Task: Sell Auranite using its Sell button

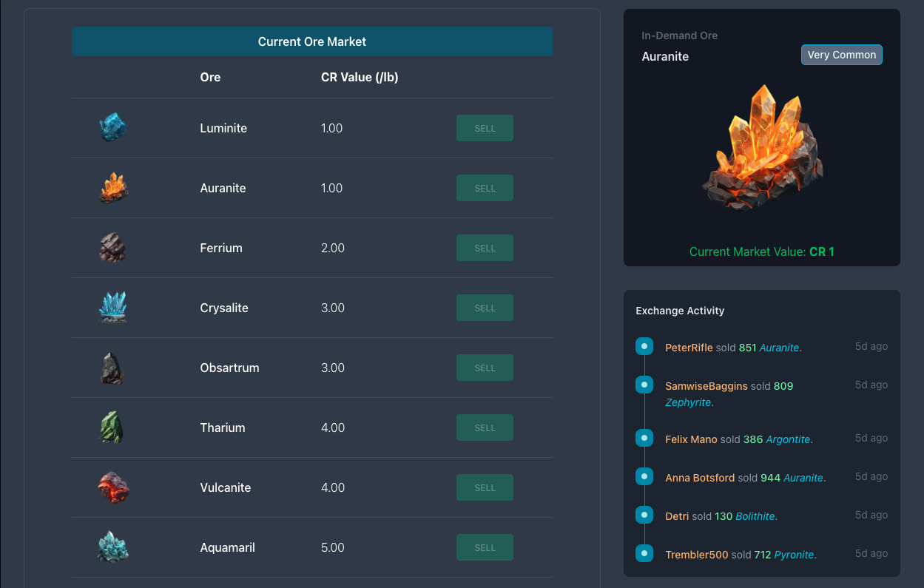Action: 485,188
